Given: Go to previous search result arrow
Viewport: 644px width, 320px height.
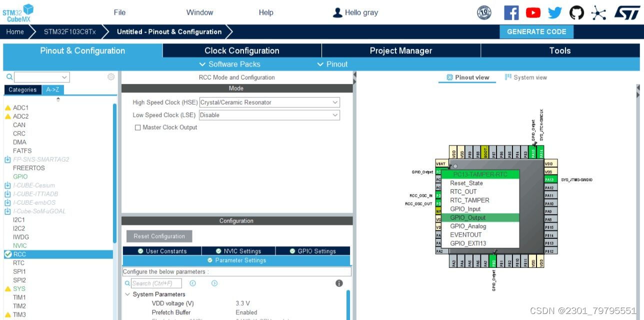Looking at the screenshot, I should 192,283.
